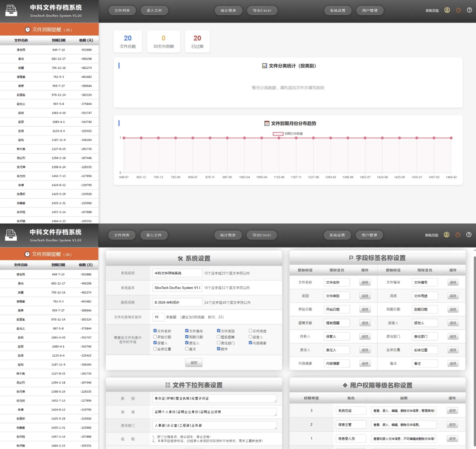This screenshot has width=476, height=449.
Task: Click the archive logo icon in the statistics-chart view header
Action: (x=11, y=11)
